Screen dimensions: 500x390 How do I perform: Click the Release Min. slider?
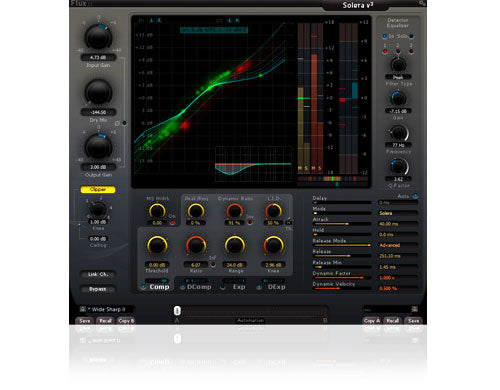pos(342,267)
